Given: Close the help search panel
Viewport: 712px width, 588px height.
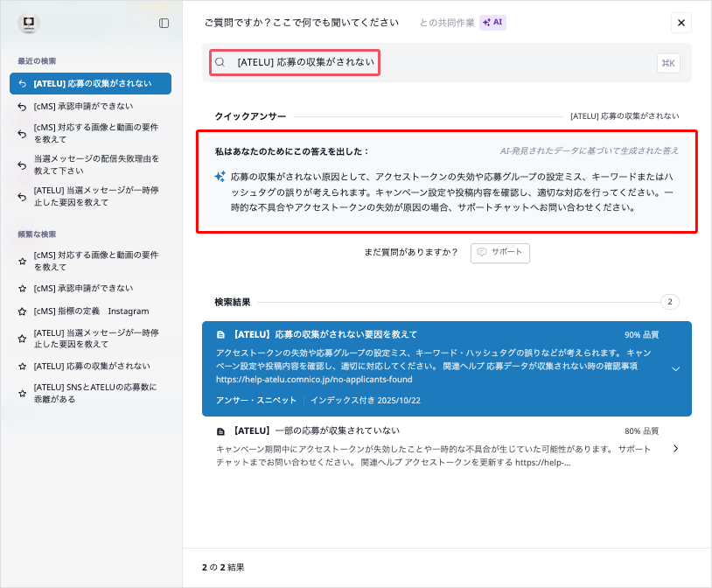Looking at the screenshot, I should click(681, 23).
